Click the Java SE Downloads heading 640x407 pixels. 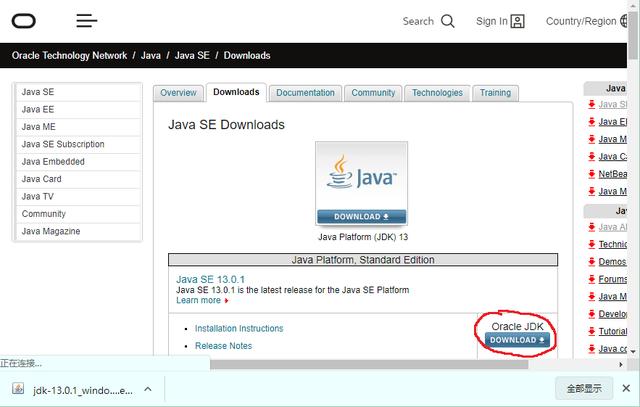227,125
